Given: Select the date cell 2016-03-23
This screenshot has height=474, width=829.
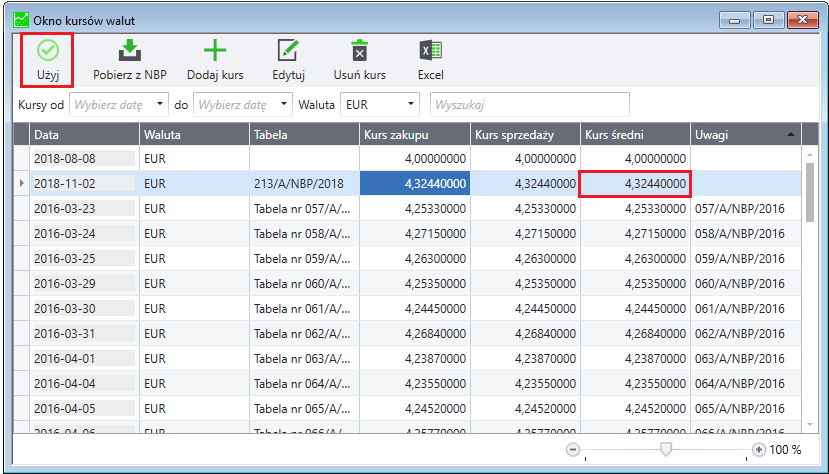Looking at the screenshot, I should [84, 209].
